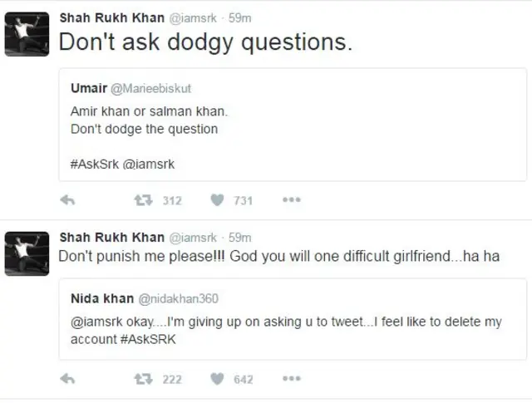Open Nida khan's profile in quoted tweet
The height and width of the screenshot is (403, 532).
96,298
